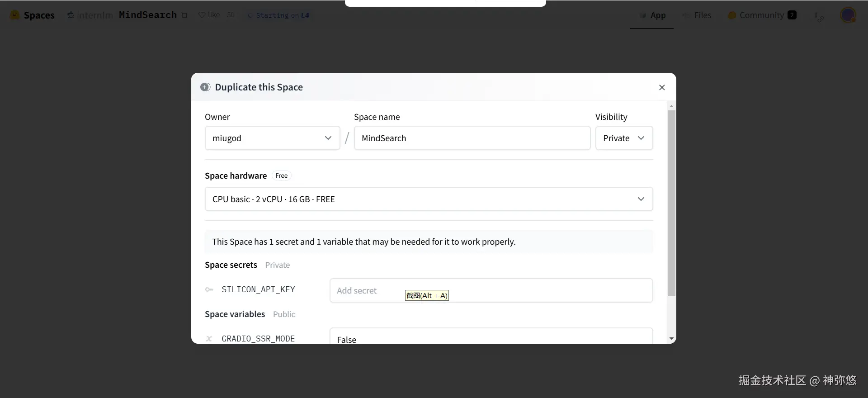The image size is (868, 398).
Task: Open the Owner dropdown showing miugod
Action: (272, 138)
